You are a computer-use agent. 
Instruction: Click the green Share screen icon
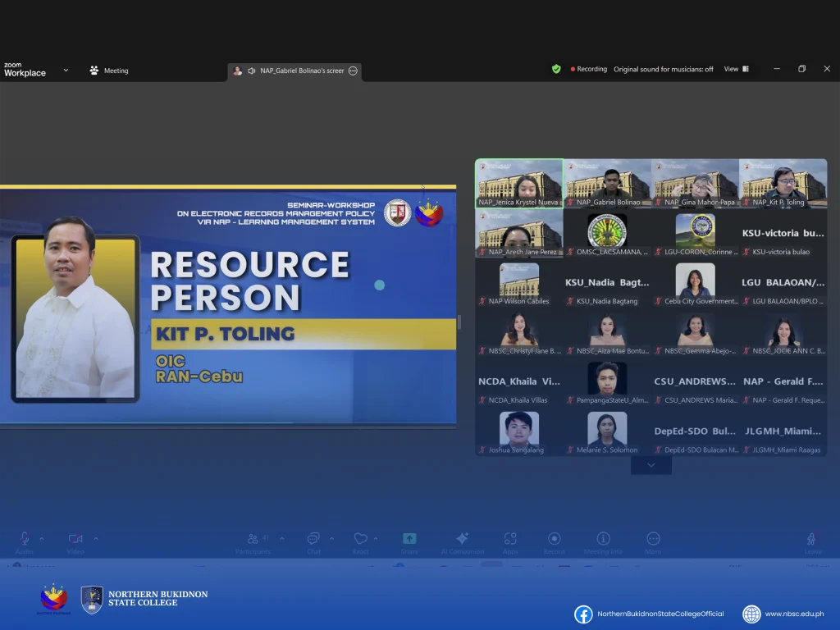click(x=409, y=539)
